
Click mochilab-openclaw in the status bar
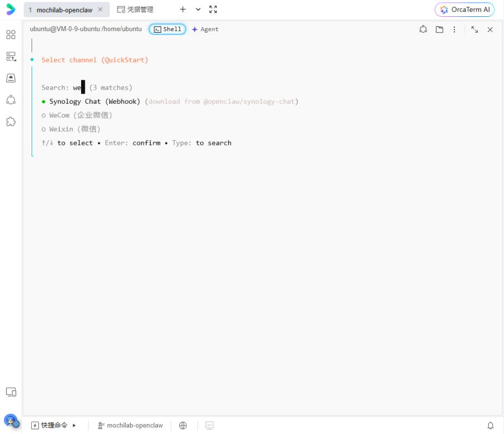point(130,425)
